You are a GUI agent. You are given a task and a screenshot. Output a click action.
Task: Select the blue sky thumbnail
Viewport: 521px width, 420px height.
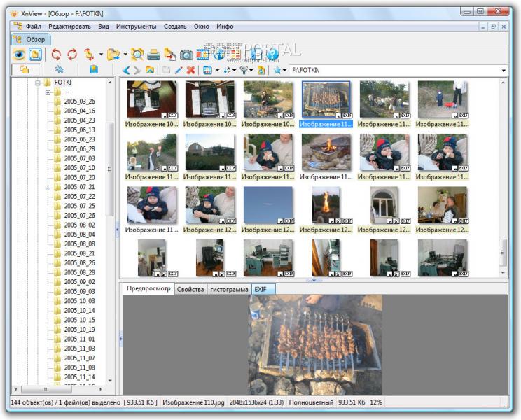pos(268,205)
